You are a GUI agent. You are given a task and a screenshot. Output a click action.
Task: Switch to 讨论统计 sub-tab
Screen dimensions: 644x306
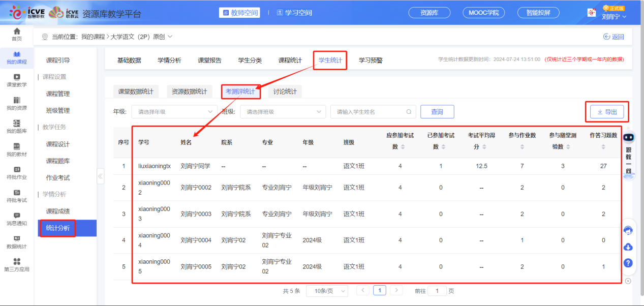285,92
